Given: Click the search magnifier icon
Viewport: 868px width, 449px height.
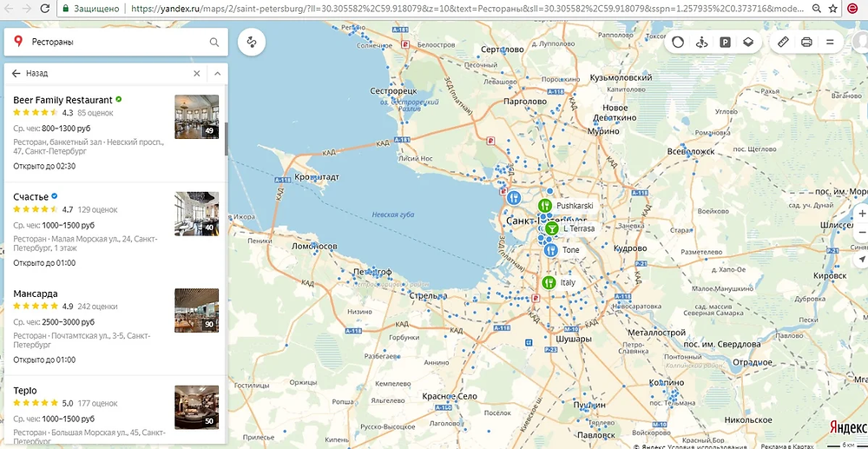Looking at the screenshot, I should tap(214, 42).
